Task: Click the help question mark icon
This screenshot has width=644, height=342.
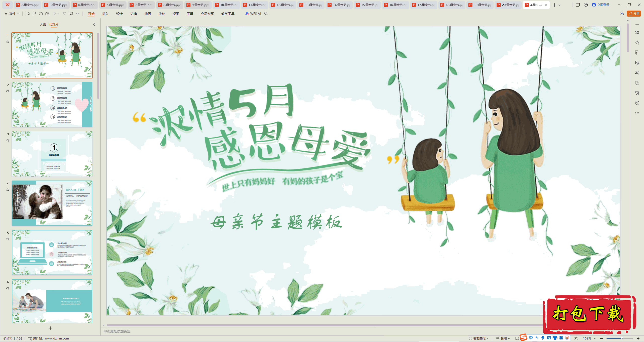Action: (637, 103)
